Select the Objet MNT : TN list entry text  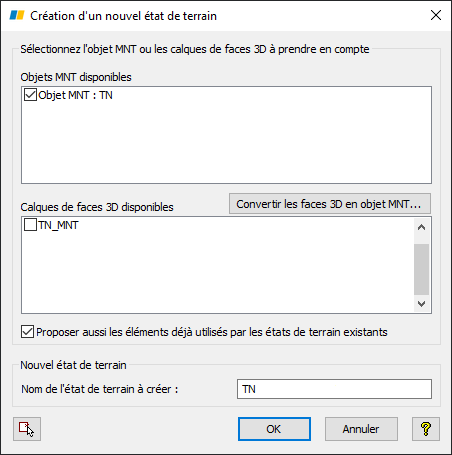pyautogui.click(x=75, y=95)
